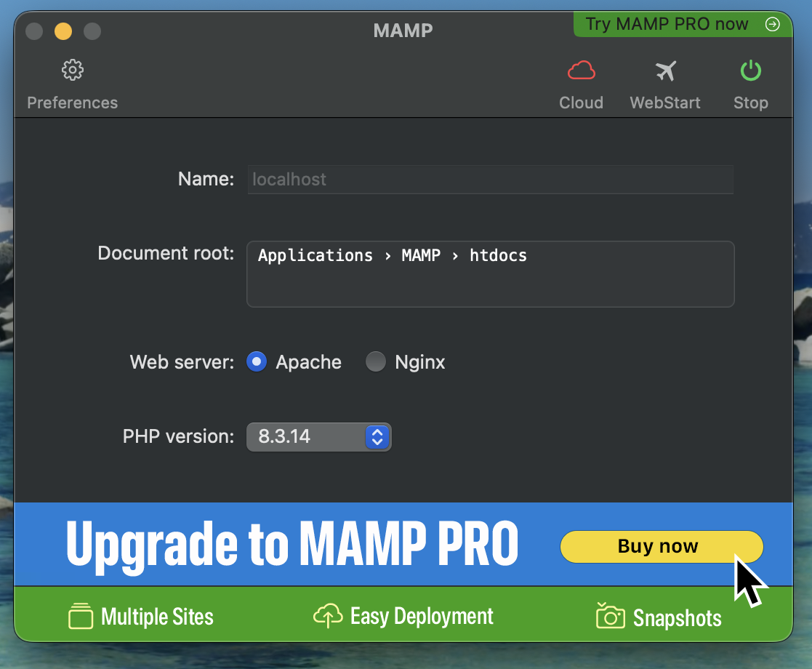812x669 pixels.
Task: Open Preferences via the gear icon
Action: tap(73, 70)
